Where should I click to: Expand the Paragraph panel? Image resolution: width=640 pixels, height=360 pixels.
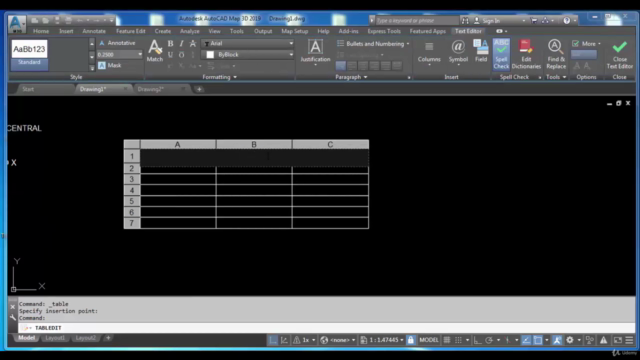pyautogui.click(x=351, y=77)
